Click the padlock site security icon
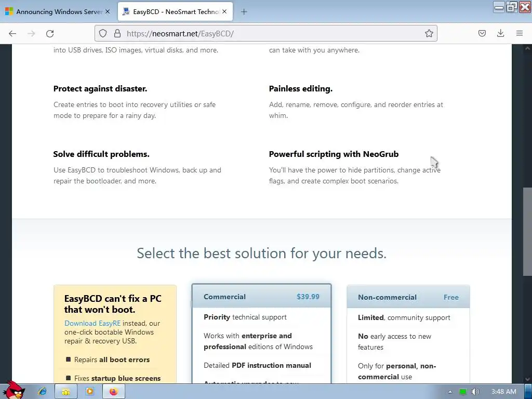Image resolution: width=532 pixels, height=399 pixels. click(x=117, y=33)
